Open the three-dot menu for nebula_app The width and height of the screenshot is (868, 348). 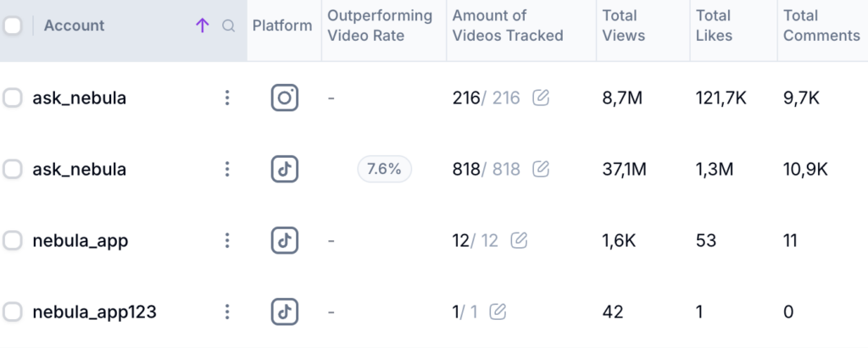[226, 241]
